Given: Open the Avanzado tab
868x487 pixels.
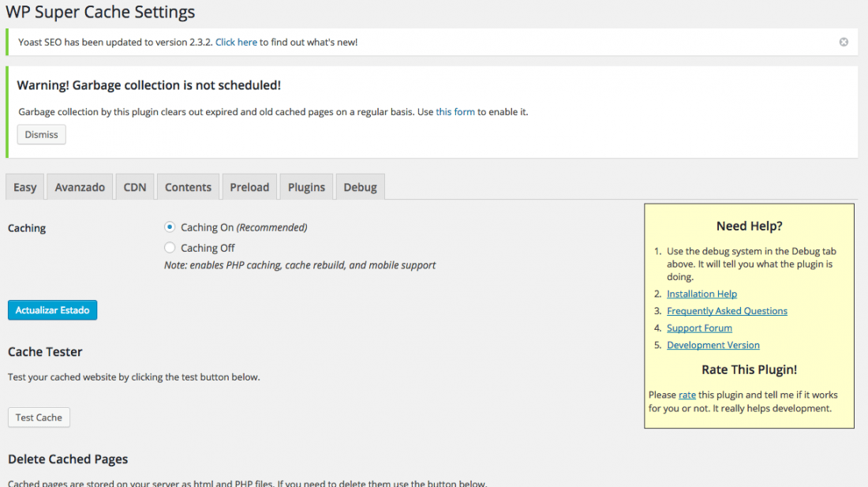Looking at the screenshot, I should pos(80,187).
